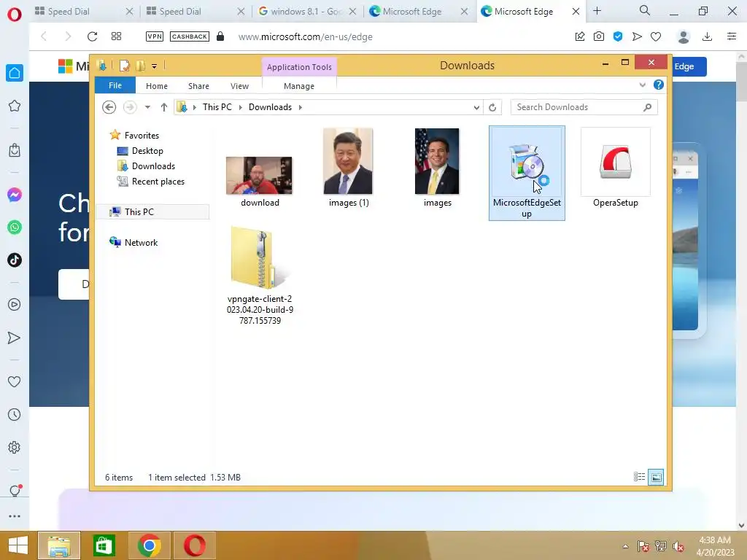The height and width of the screenshot is (560, 747).
Task: Open recent locations dropdown arrow
Action: tap(147, 107)
